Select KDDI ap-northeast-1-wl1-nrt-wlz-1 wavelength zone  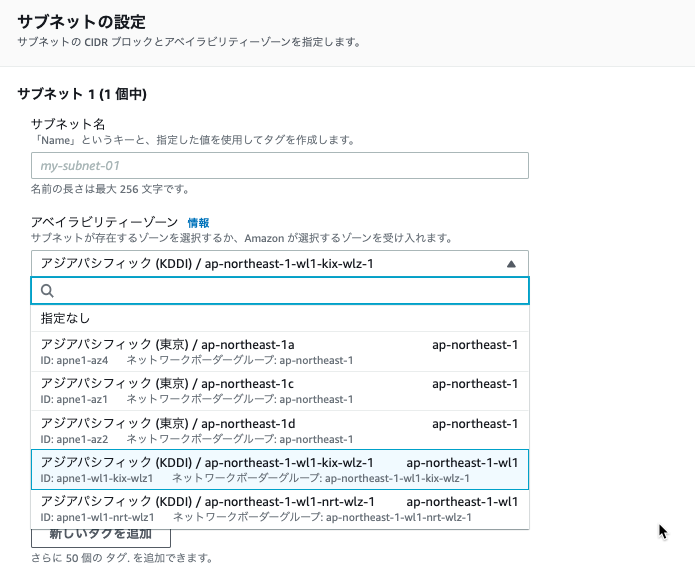[x=280, y=509]
